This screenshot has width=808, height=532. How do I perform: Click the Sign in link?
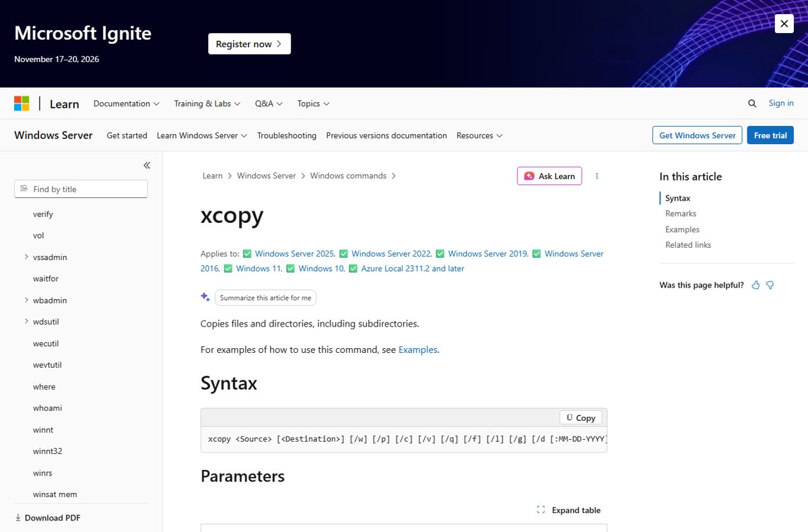781,103
